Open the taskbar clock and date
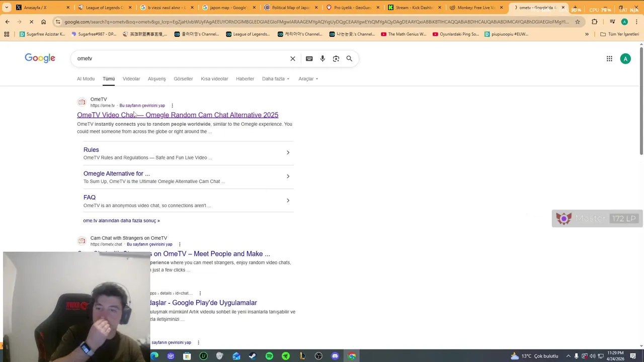The width and height of the screenshot is (644, 362). [x=615, y=356]
